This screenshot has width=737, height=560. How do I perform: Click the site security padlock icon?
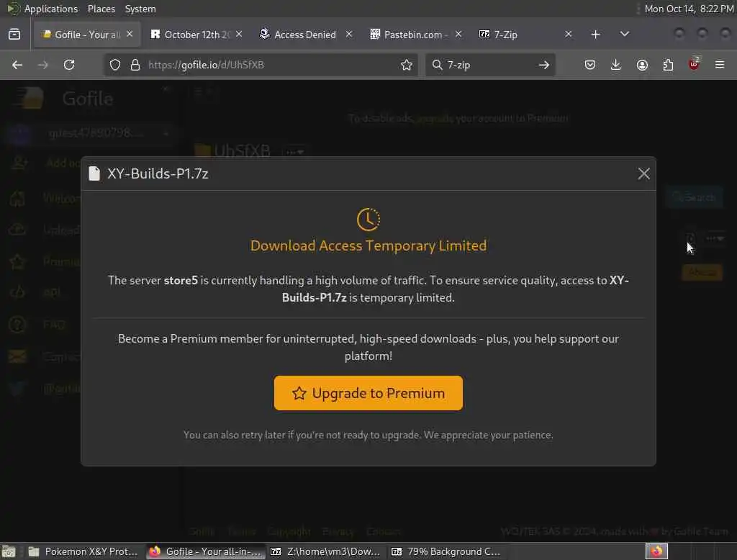click(135, 65)
